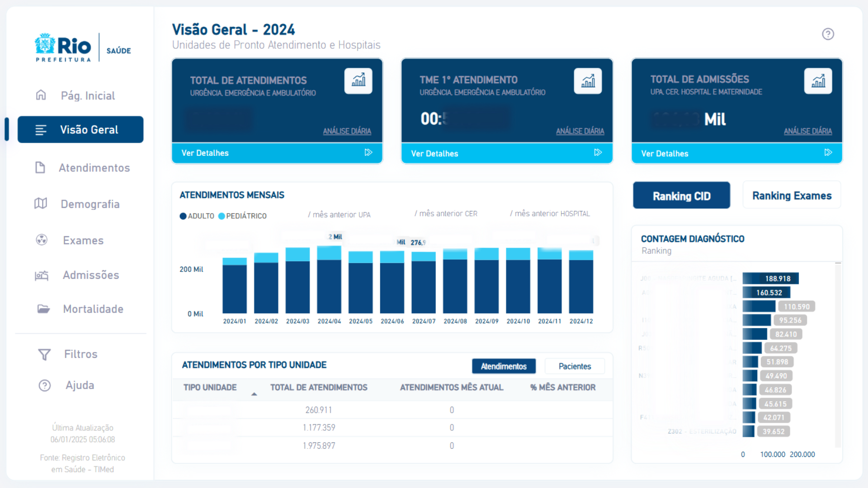Click the Exames radiology icon

[x=41, y=240]
